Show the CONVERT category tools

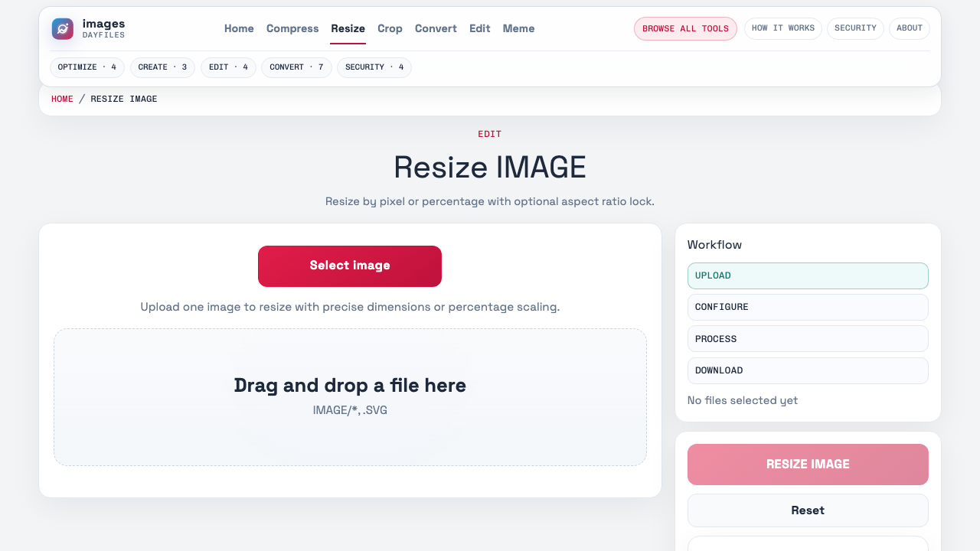tap(296, 67)
